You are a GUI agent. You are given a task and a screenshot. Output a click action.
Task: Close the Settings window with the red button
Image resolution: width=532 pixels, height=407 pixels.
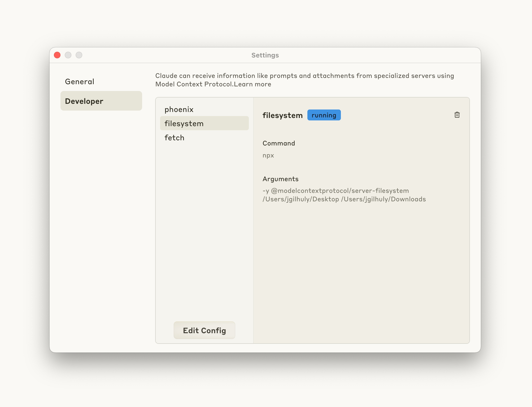pos(57,55)
